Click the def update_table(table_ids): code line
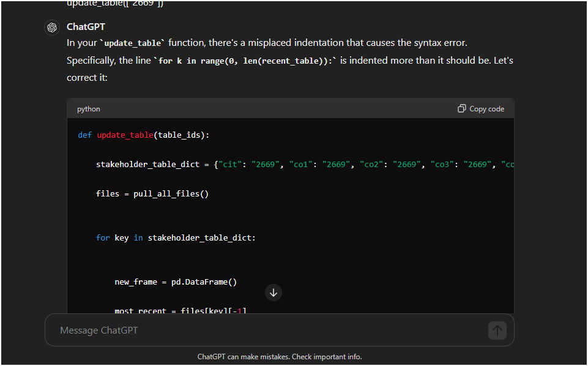This screenshot has width=588, height=366. click(x=144, y=135)
